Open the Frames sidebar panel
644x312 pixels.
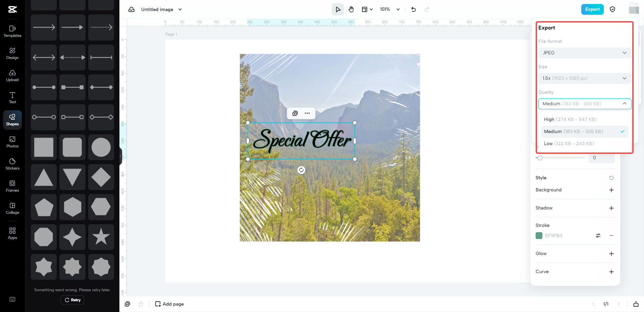(x=12, y=186)
